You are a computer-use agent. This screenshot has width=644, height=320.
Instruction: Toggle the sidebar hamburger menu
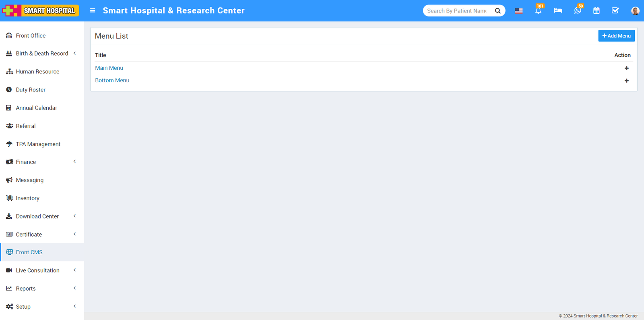[93, 10]
